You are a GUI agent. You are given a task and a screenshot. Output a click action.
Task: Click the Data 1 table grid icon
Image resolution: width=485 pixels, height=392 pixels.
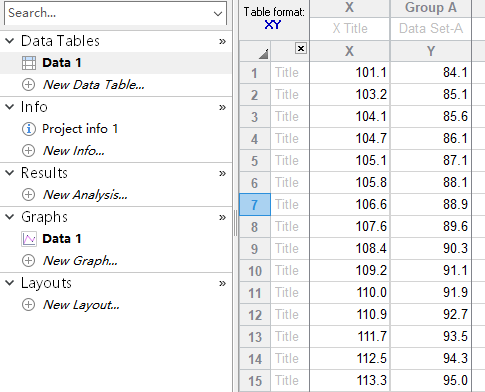(x=29, y=63)
